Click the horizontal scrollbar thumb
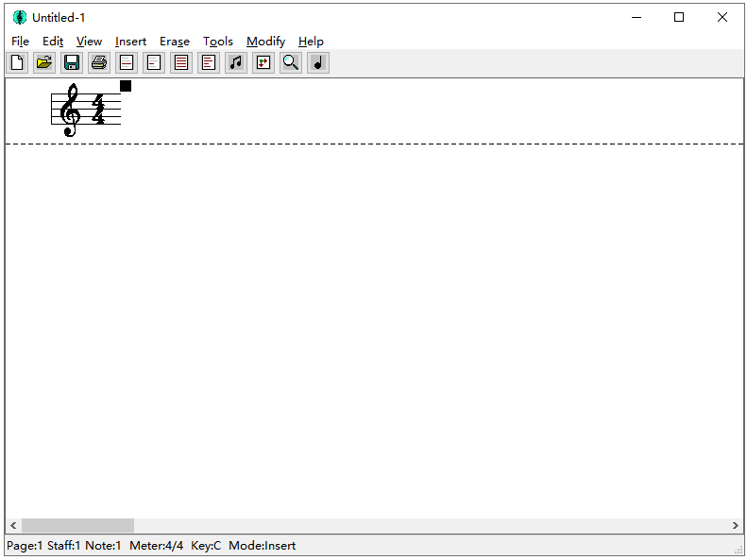The image size is (747, 560). pos(77,525)
